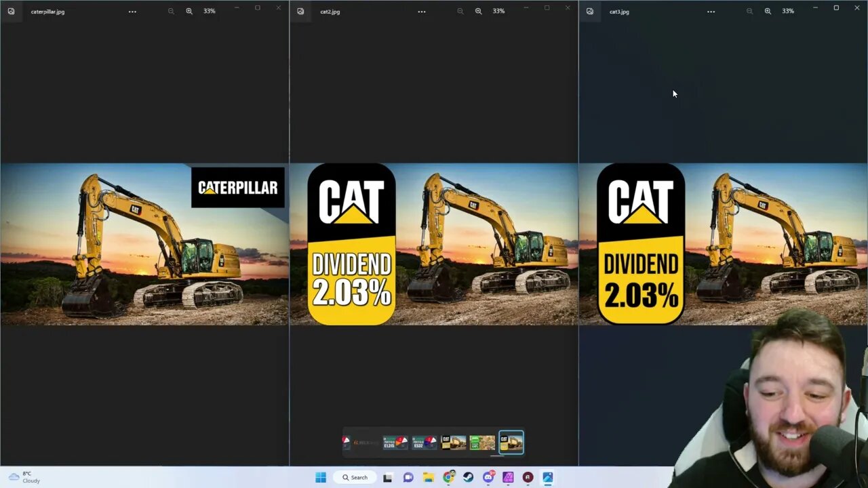This screenshot has width=868, height=488.
Task: Select the green-labelled thumbnail in filmstrip
Action: pyautogui.click(x=482, y=443)
